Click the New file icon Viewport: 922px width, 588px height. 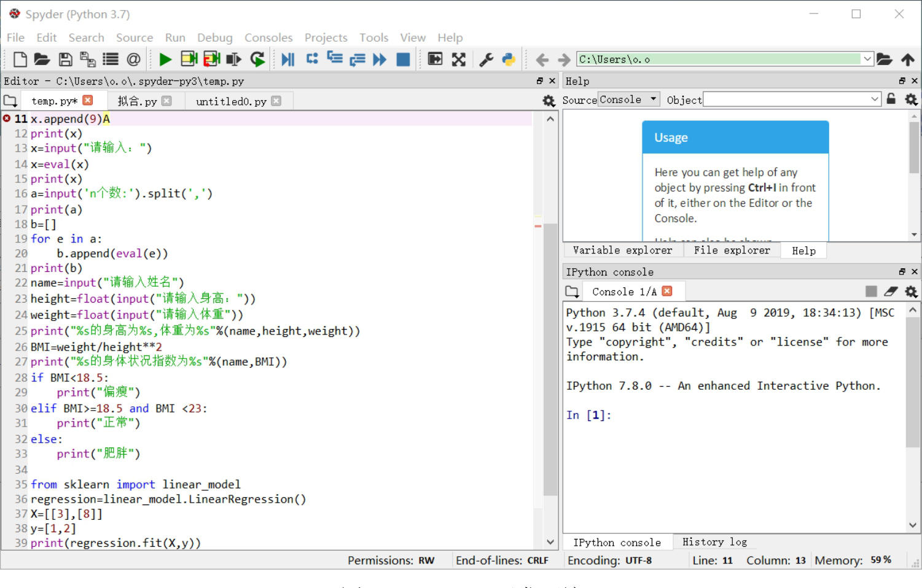pos(20,60)
